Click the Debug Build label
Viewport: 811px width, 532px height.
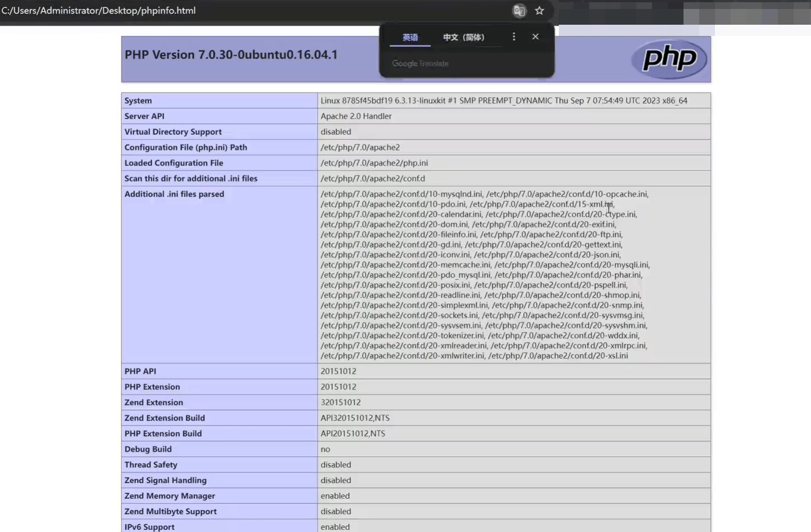(x=148, y=449)
